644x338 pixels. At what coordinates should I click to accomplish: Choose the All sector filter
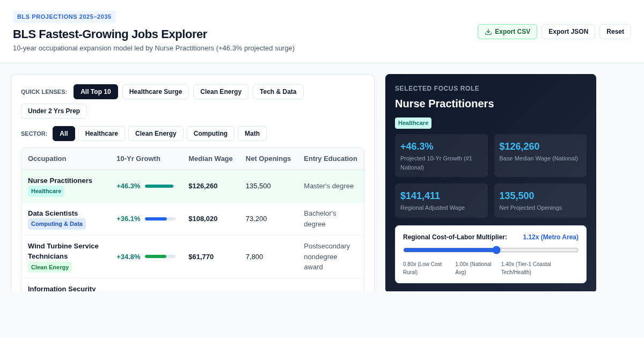click(64, 134)
